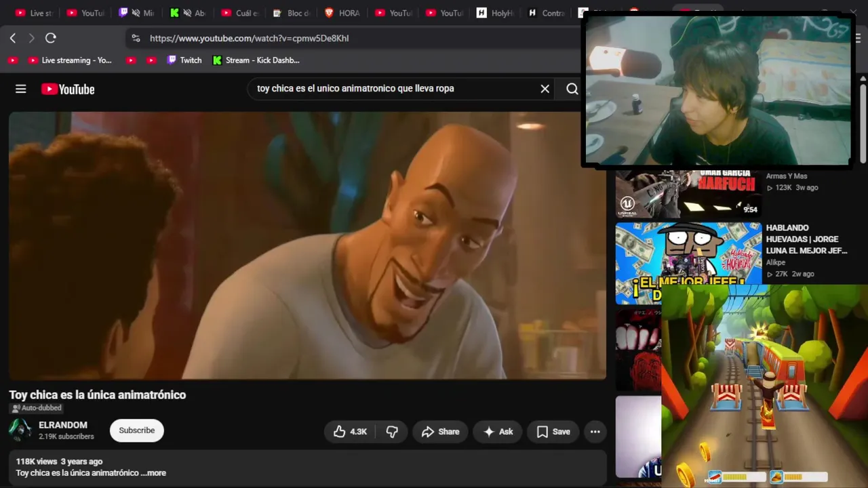Open the Harfuch video thumbnail
The image size is (868, 488).
pyautogui.click(x=688, y=192)
